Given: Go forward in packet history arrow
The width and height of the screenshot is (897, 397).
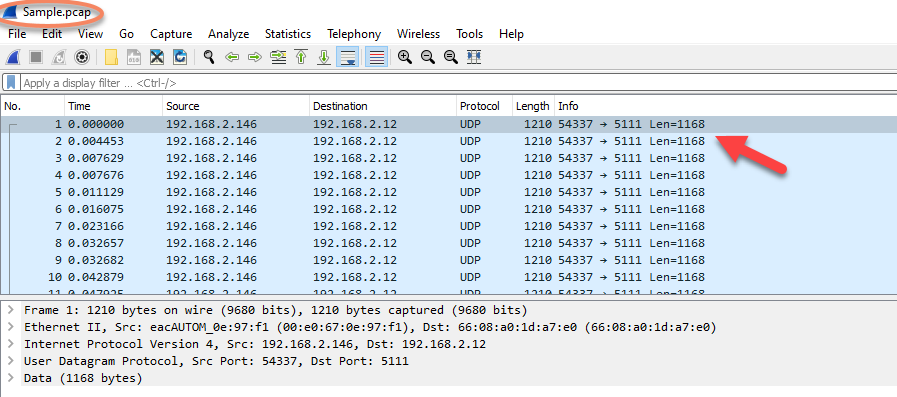Looking at the screenshot, I should 255,57.
